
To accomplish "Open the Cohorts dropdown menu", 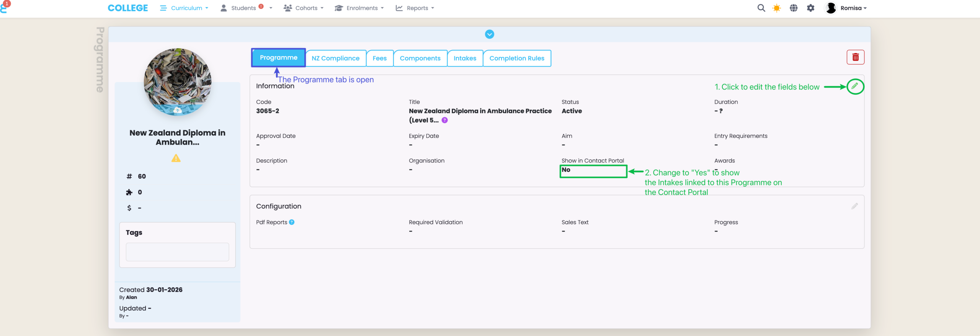I will point(304,8).
